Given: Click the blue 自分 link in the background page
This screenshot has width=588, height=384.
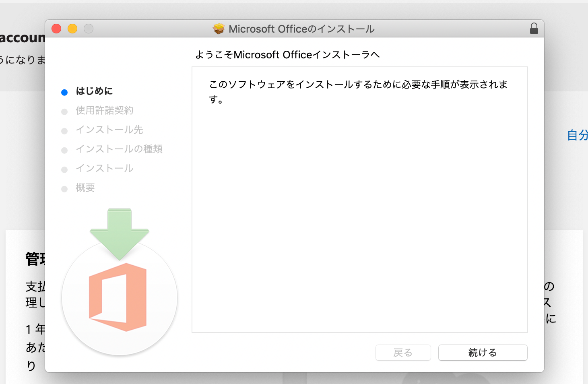Looking at the screenshot, I should pos(578,135).
